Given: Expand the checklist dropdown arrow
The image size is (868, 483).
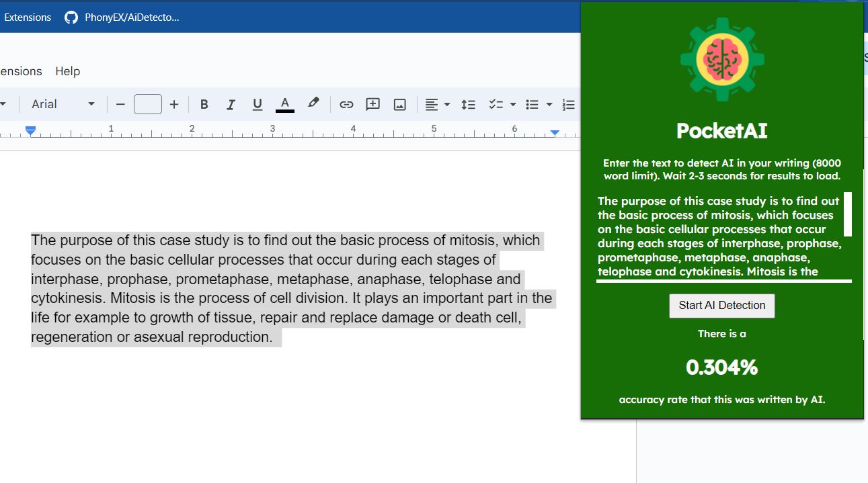Looking at the screenshot, I should tap(513, 104).
